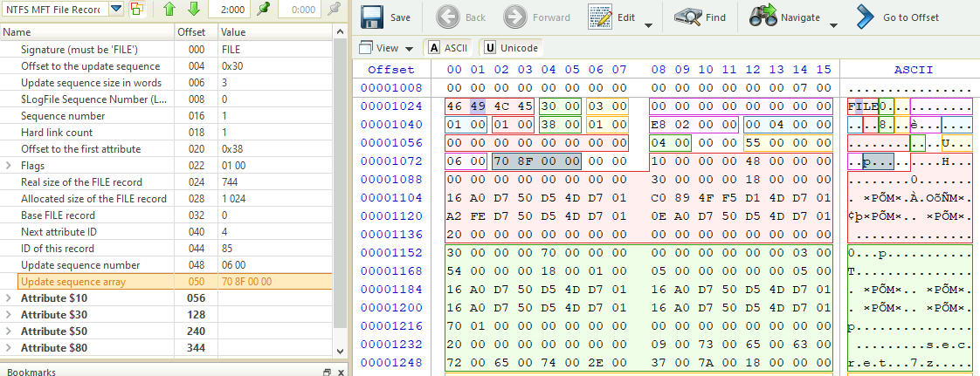Select the Hard link count row
The height and width of the screenshot is (376, 980).
pos(167,133)
